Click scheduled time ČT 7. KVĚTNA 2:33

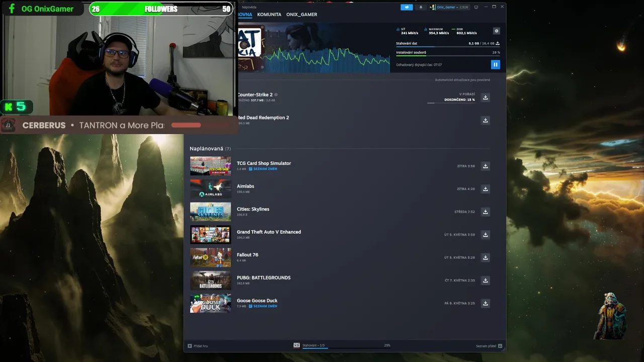(460, 281)
